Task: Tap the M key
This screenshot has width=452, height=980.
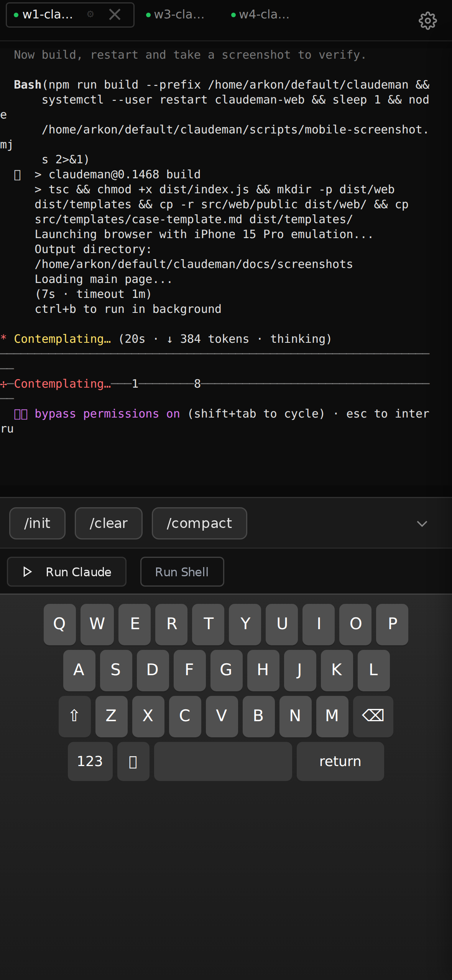Action: click(332, 716)
